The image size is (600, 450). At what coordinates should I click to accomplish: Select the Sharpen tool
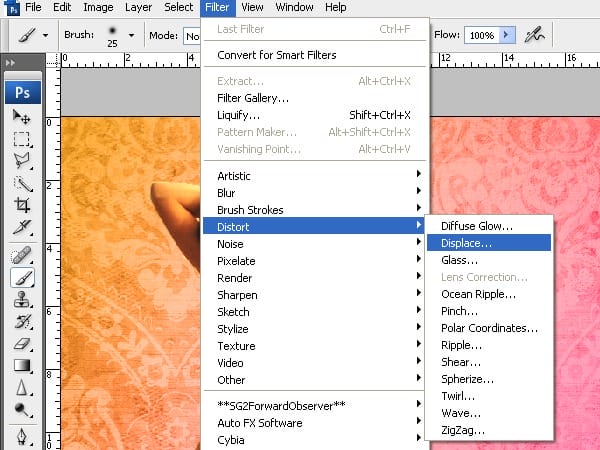coord(22,388)
